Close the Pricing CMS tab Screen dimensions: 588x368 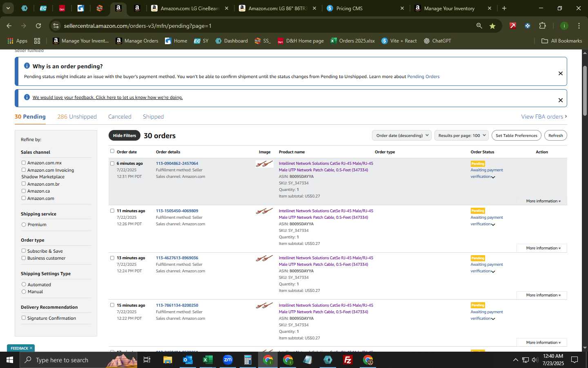click(x=402, y=8)
